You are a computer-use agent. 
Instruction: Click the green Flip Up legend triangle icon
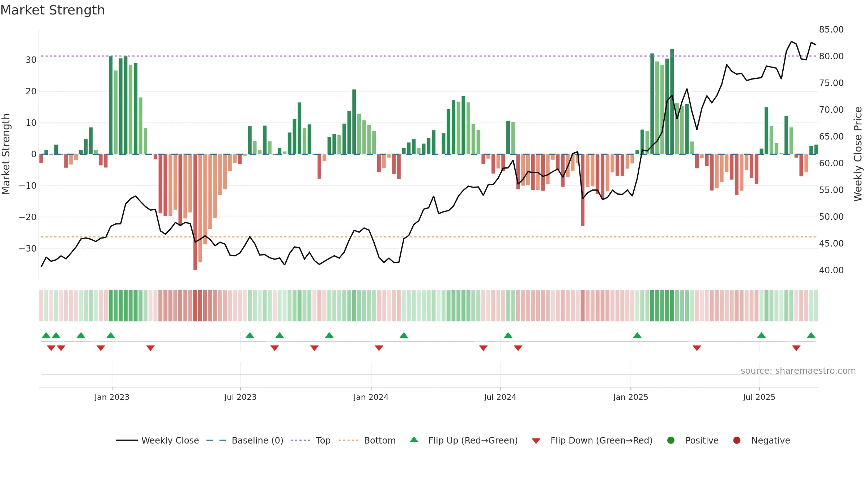[x=414, y=440]
